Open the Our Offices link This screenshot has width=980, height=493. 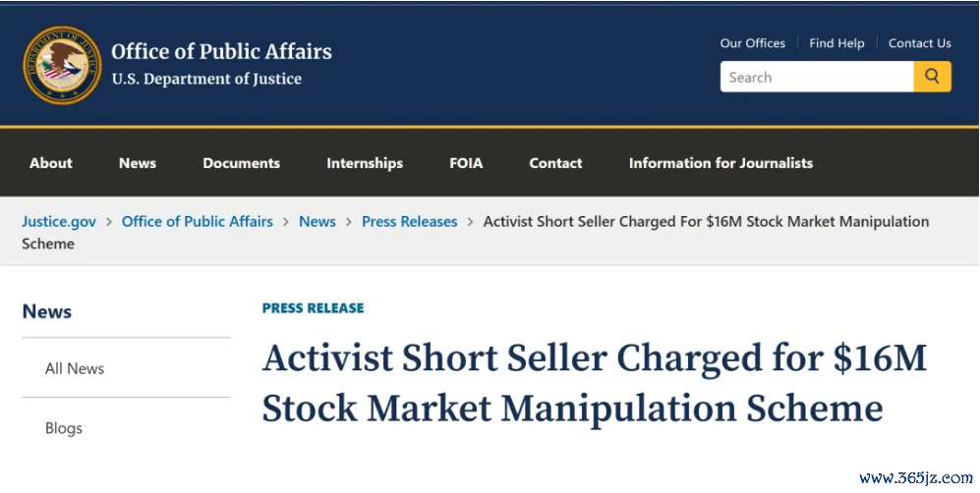[752, 43]
